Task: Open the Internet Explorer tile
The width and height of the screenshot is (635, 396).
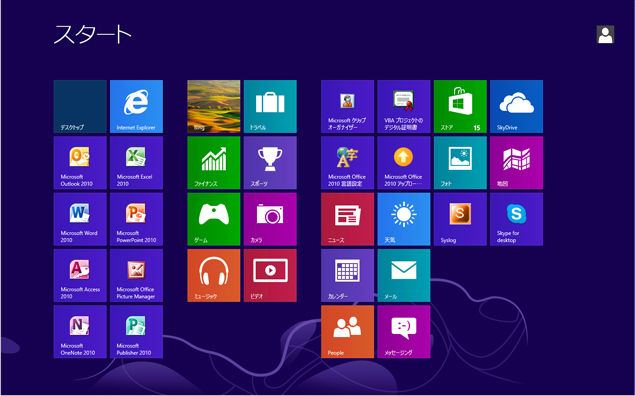Action: (x=136, y=106)
